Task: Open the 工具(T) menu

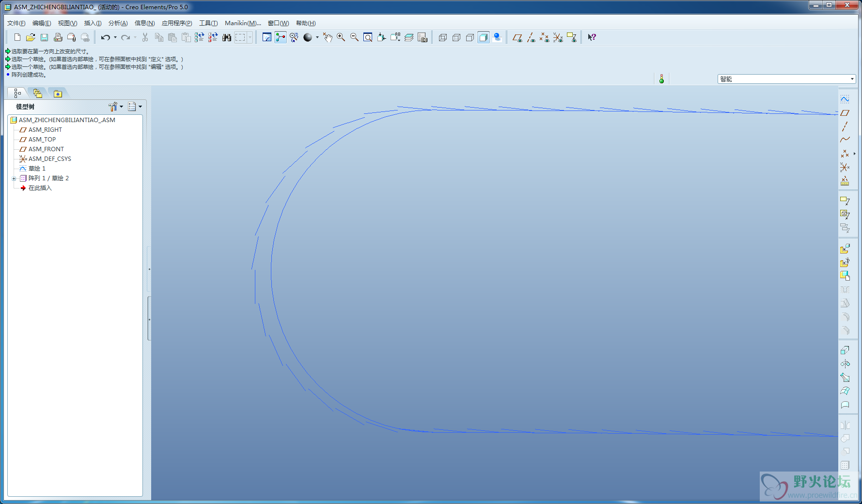Action: tap(208, 23)
